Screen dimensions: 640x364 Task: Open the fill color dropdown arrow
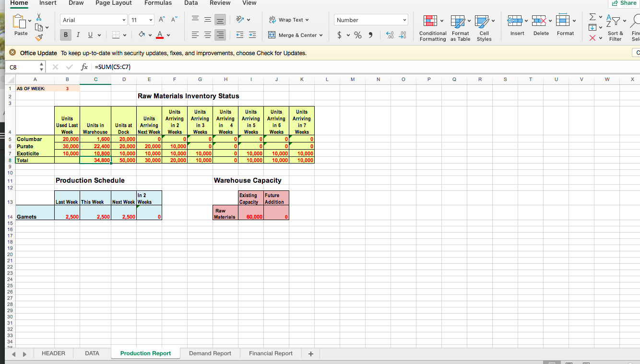pyautogui.click(x=150, y=35)
